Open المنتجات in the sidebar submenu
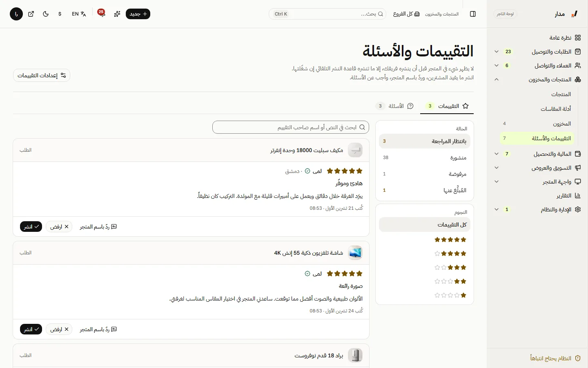588x368 pixels. pos(537,94)
